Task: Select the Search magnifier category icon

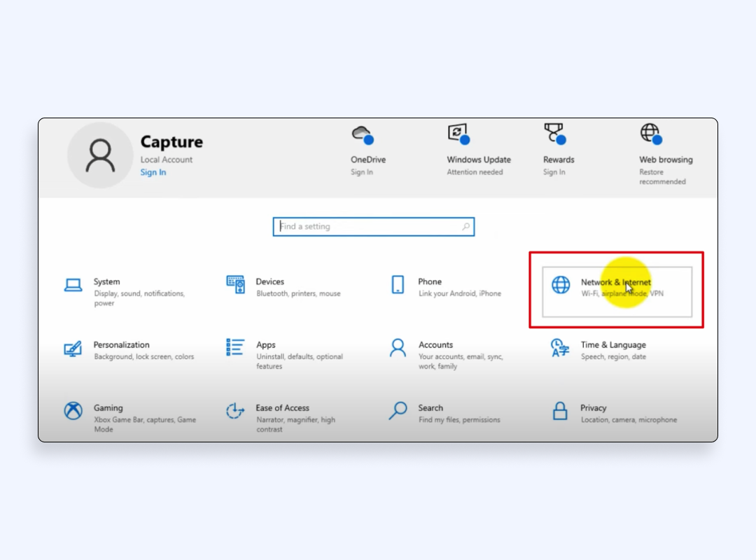Action: click(398, 411)
